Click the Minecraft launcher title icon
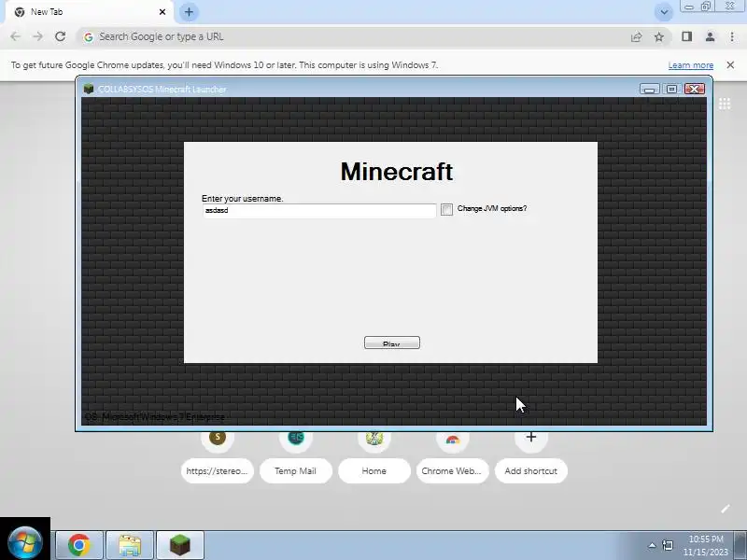The image size is (747, 560). pos(89,89)
